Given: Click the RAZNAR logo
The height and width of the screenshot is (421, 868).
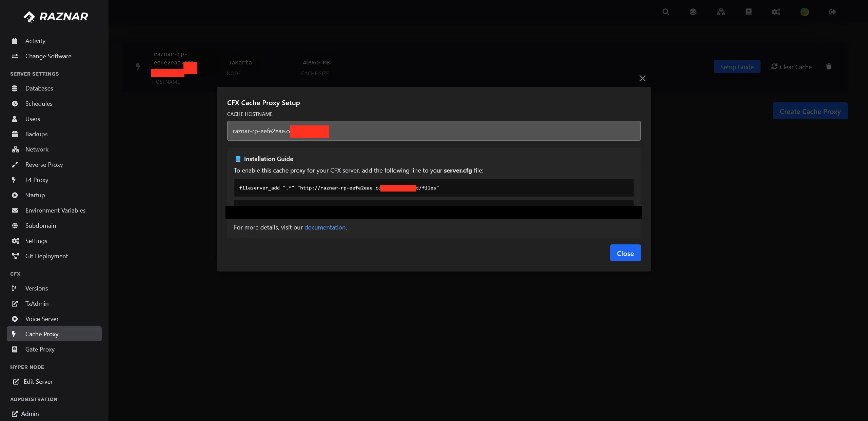Looking at the screenshot, I should (56, 16).
